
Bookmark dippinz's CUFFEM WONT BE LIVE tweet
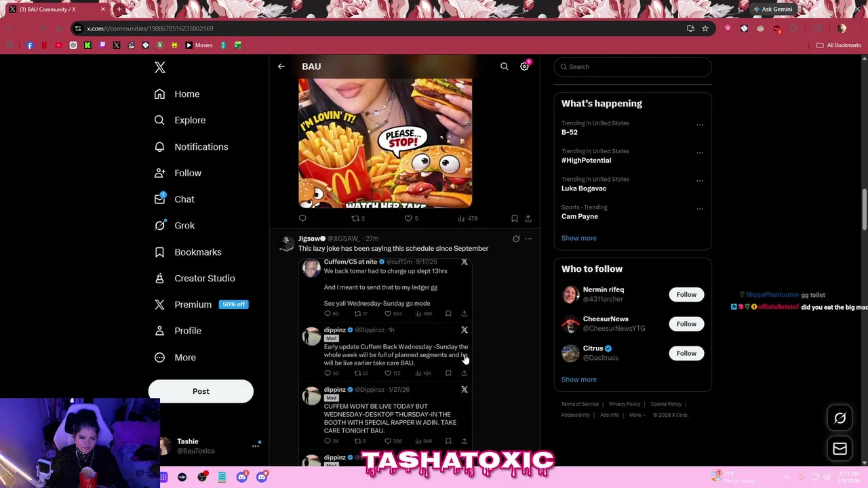(448, 441)
